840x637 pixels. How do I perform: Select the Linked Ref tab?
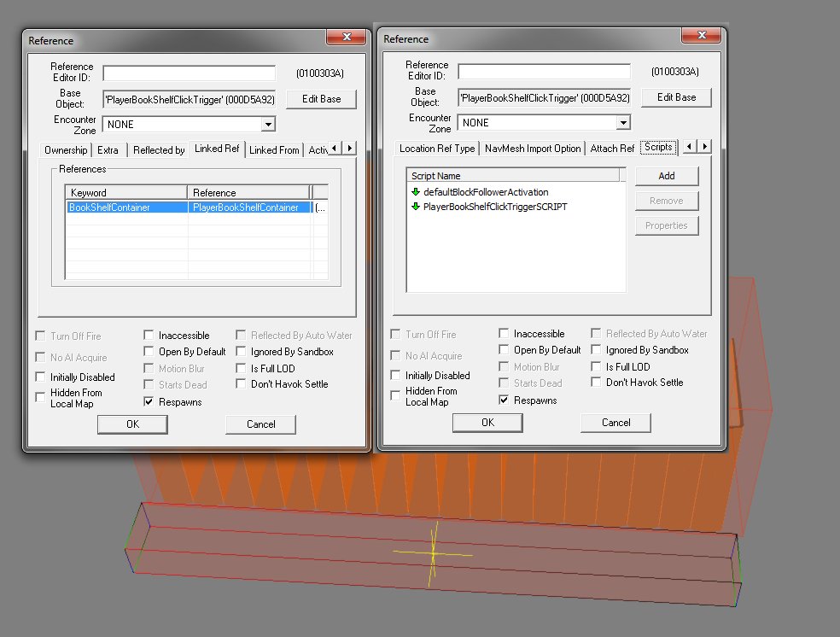[x=217, y=149]
